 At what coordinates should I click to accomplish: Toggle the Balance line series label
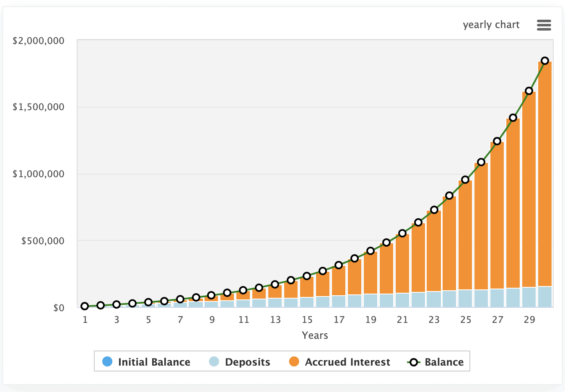coord(444,362)
